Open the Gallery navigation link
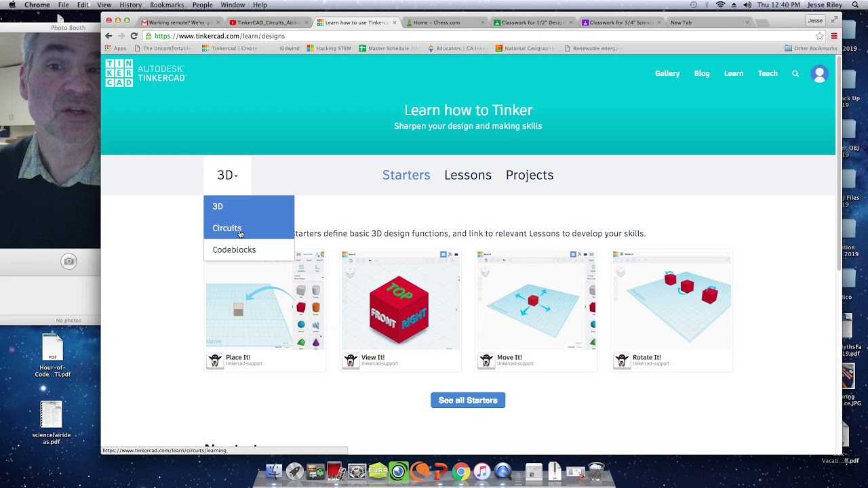This screenshot has height=488, width=868. tap(667, 74)
